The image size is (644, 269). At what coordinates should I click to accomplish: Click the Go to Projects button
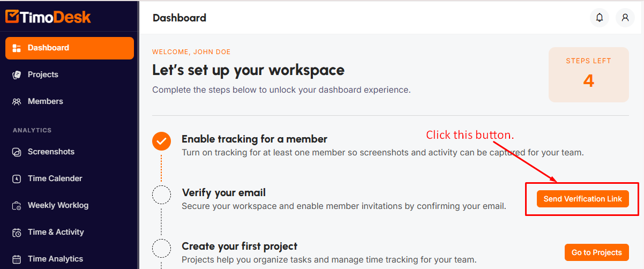596,252
